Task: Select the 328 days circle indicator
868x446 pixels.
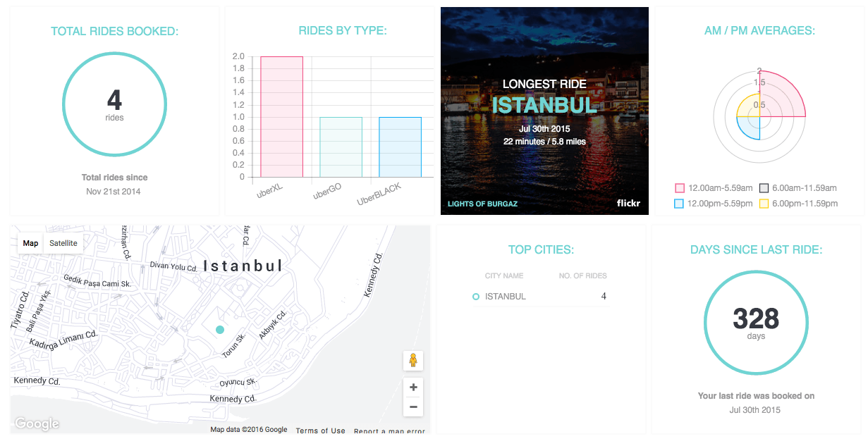Action: coord(756,323)
